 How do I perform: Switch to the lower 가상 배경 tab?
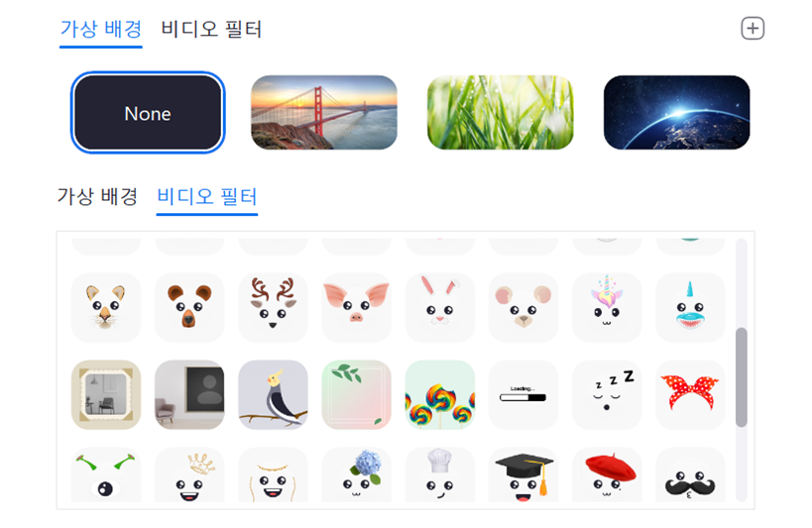point(97,196)
